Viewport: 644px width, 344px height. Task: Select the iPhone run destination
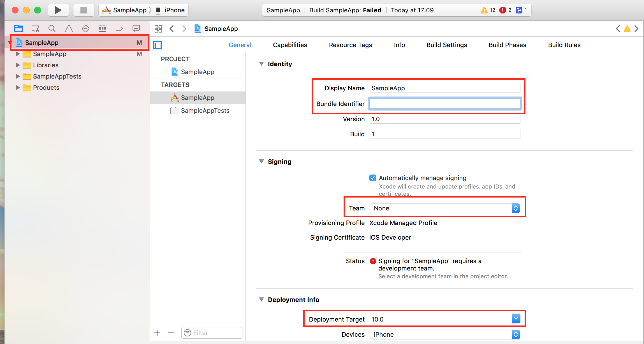170,10
